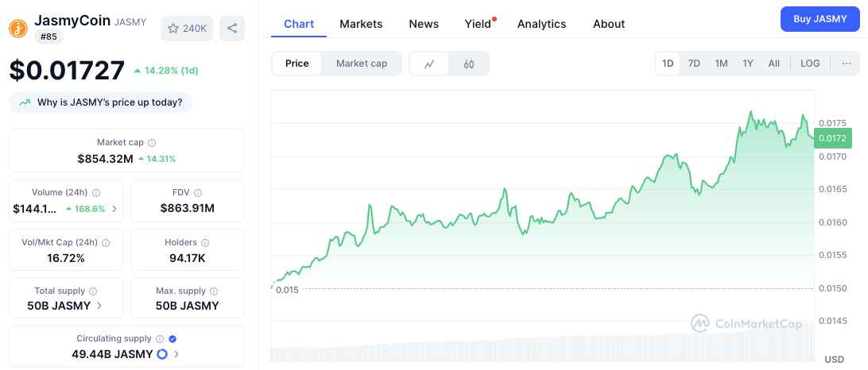
Task: Open the About tab
Action: pyautogui.click(x=609, y=24)
